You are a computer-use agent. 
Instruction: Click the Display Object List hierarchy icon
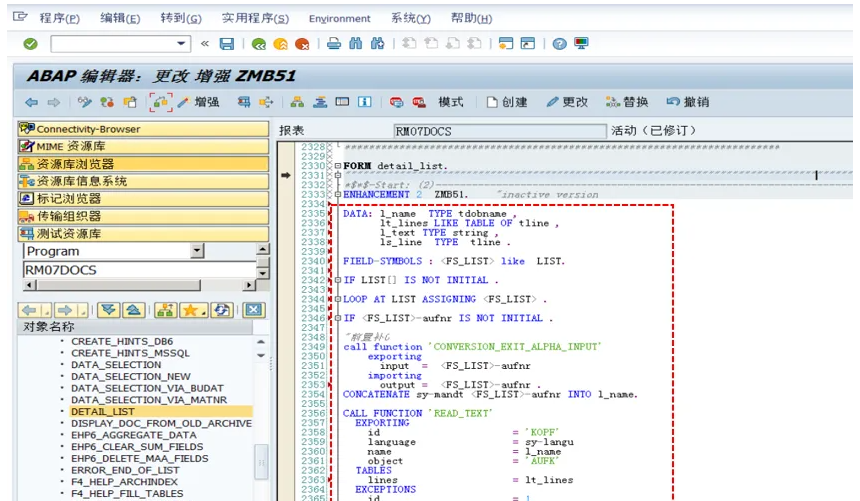tap(297, 102)
